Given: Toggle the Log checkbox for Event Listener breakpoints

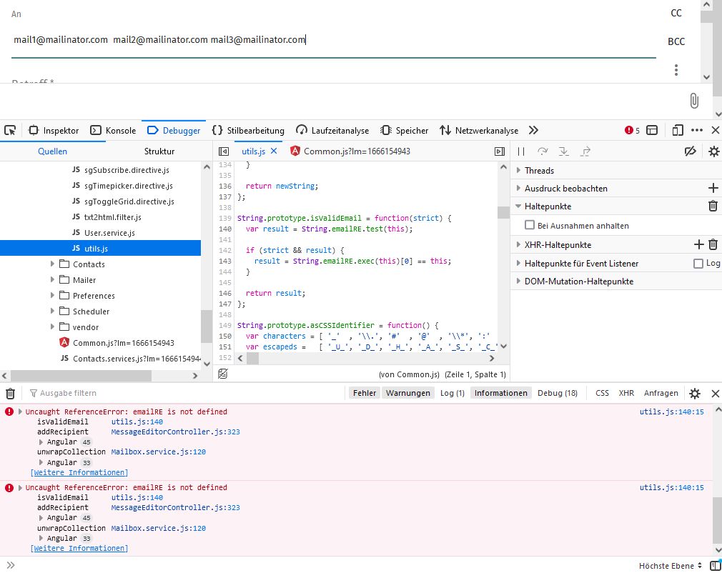Looking at the screenshot, I should click(698, 263).
